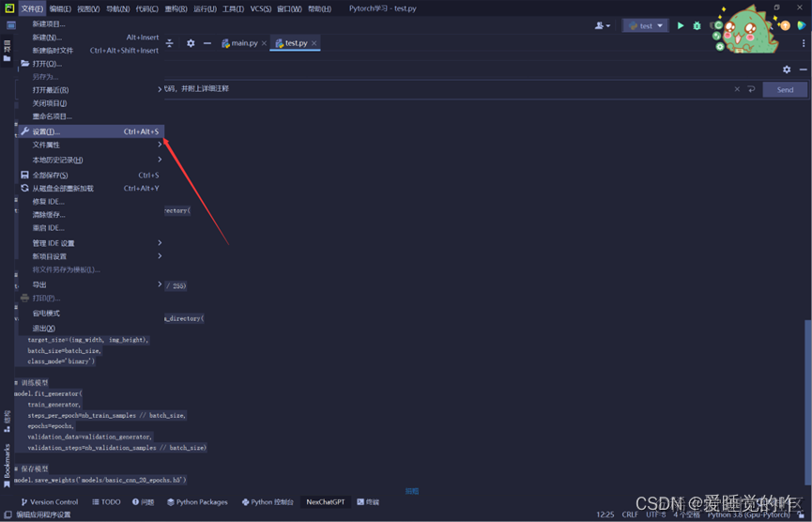Click the Send button
Screen dimensions: 812x522
[x=785, y=89]
